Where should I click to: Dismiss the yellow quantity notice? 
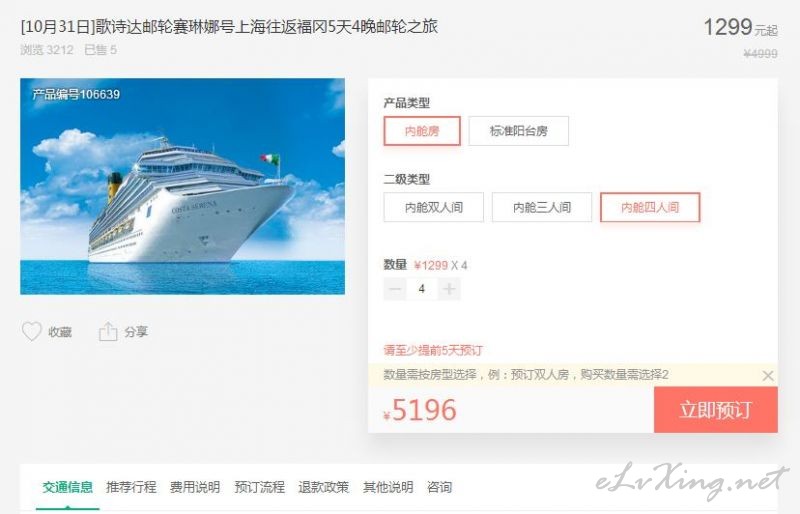767,376
